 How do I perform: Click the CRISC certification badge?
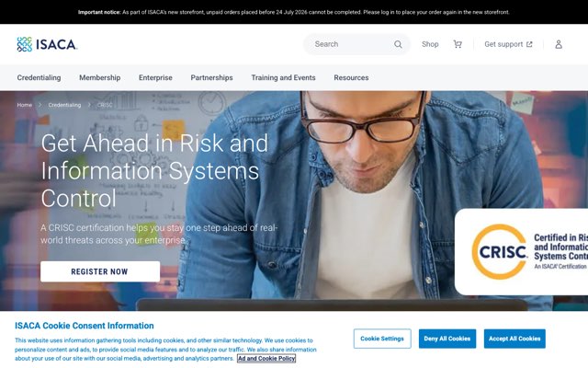521,251
